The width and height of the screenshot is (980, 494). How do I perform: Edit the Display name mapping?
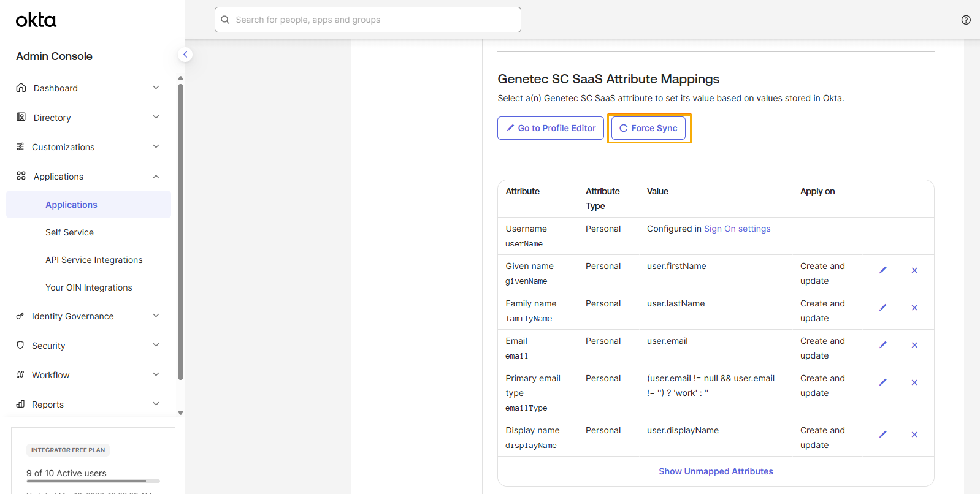(883, 435)
